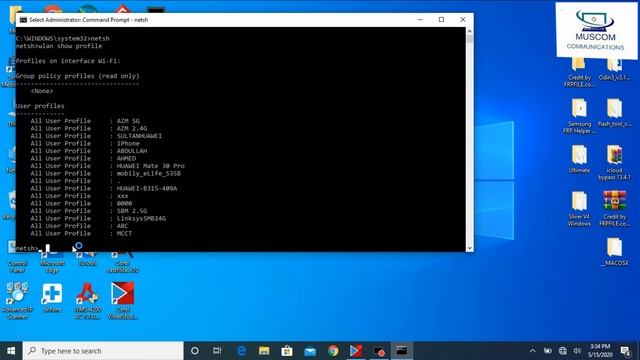This screenshot has width=640, height=360.
Task: Open Corel VideoStudio desktop shortcut
Action: (122, 301)
